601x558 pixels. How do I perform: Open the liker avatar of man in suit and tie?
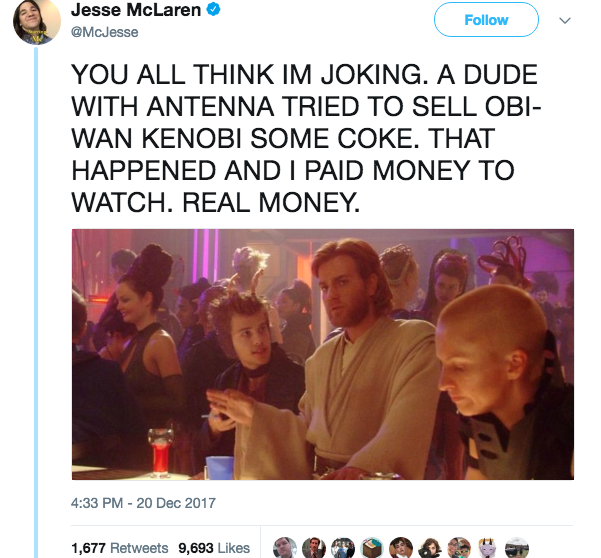pos(314,548)
